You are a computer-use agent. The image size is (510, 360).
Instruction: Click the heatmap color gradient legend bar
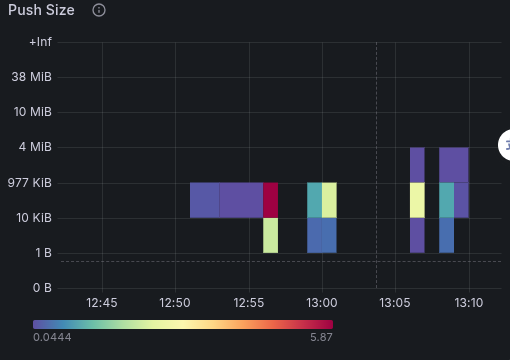click(183, 325)
